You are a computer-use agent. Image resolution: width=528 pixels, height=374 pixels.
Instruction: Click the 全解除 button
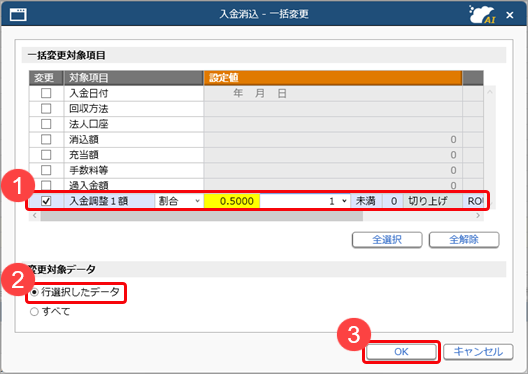(464, 240)
